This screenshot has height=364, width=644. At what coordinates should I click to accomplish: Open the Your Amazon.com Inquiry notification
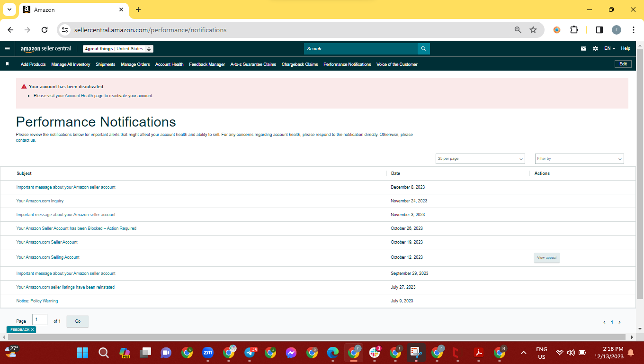click(40, 201)
